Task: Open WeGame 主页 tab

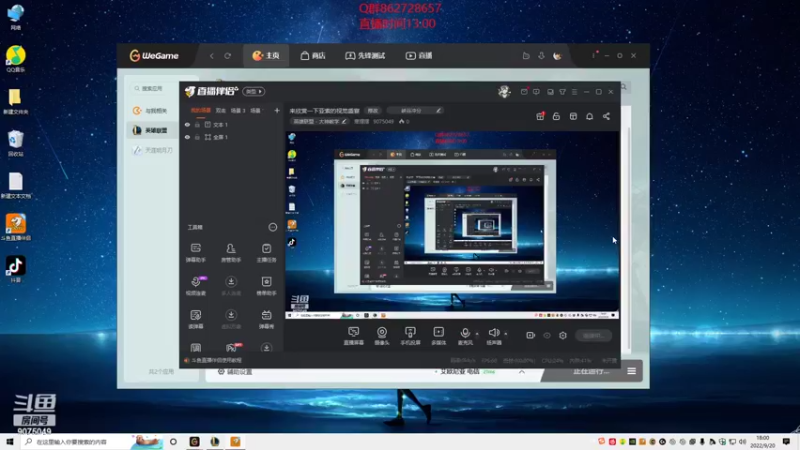Action: pos(266,56)
